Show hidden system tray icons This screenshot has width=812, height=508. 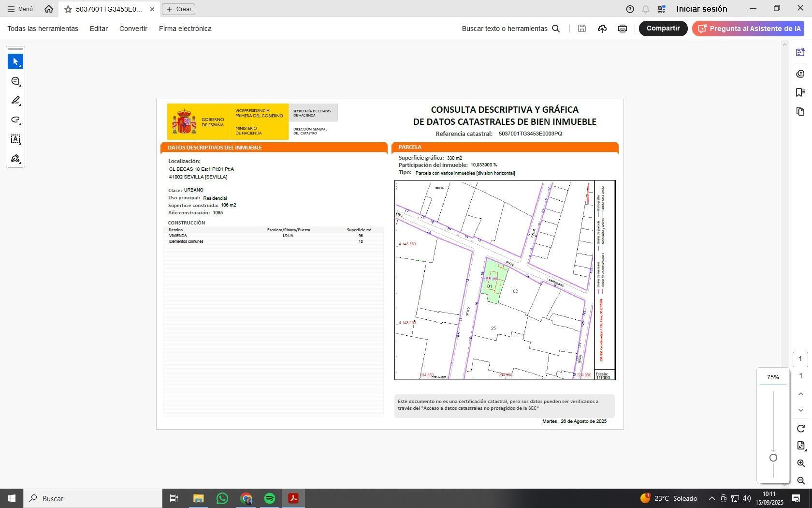pos(711,498)
